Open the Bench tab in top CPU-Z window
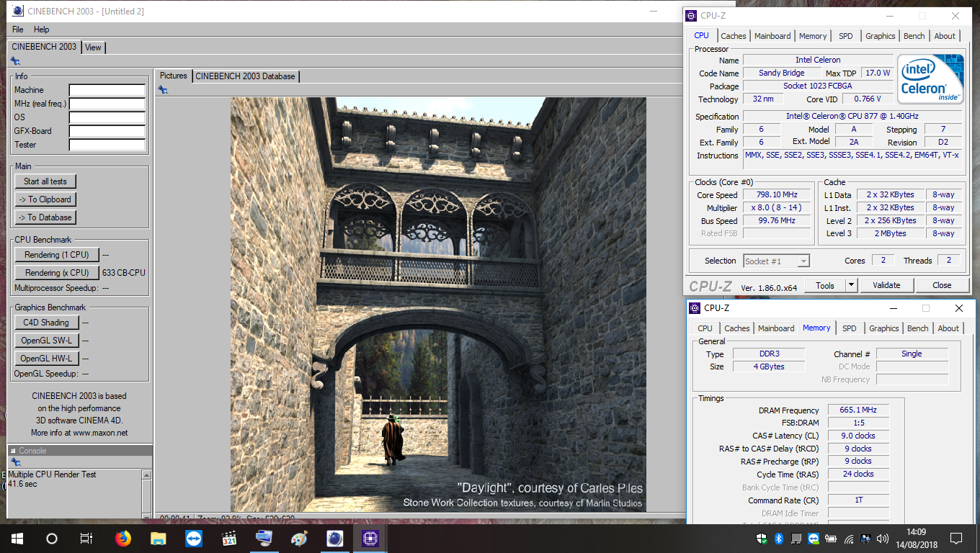This screenshot has width=980, height=553. 914,36
